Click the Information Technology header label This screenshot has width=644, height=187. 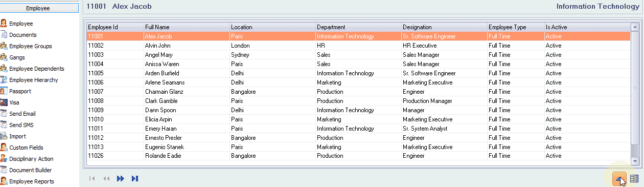click(x=597, y=7)
